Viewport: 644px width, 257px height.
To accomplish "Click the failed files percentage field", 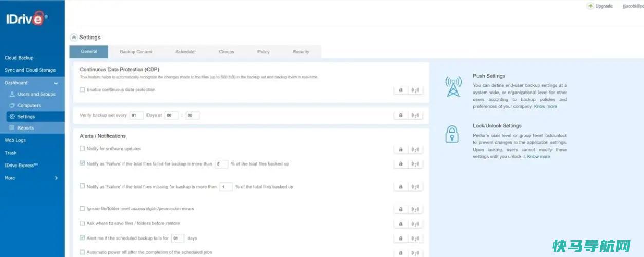I will [x=222, y=164].
